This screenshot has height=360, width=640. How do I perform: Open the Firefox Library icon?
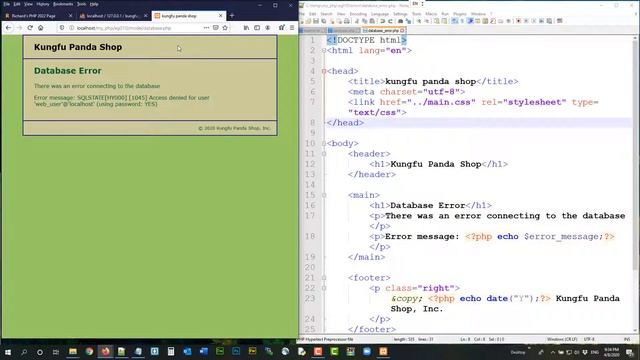coord(246,28)
